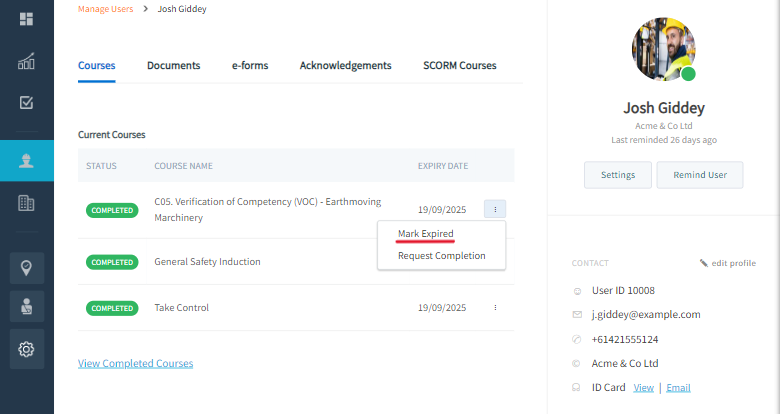The image size is (780, 414).
Task: Go back to Manage Users breadcrumb
Action: 105,9
